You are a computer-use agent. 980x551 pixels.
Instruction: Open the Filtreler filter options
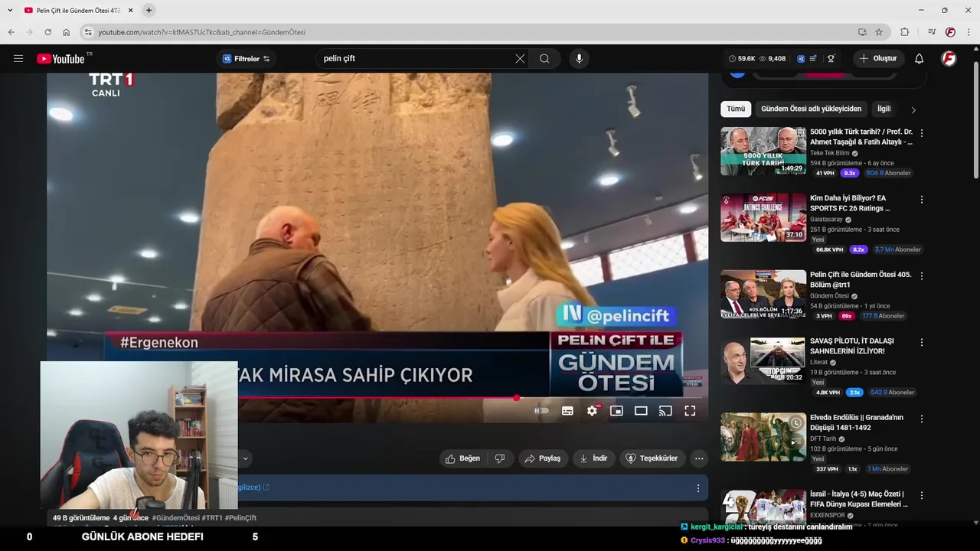pos(247,59)
